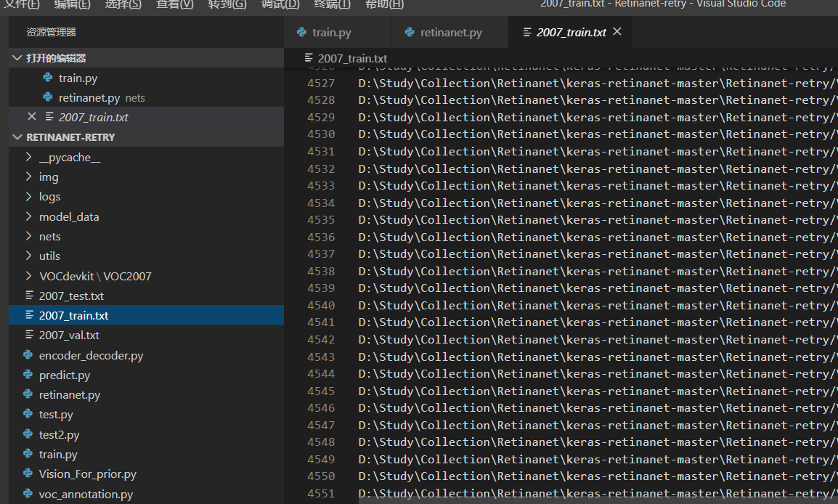Image resolution: width=838 pixels, height=504 pixels.
Task: Click line number 4535
Action: click(x=321, y=220)
